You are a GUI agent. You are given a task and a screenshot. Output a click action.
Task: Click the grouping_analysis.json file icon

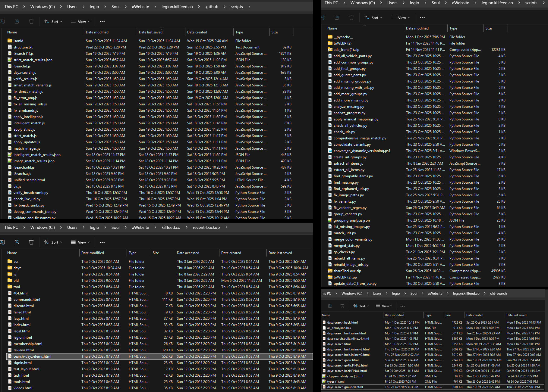(330, 220)
